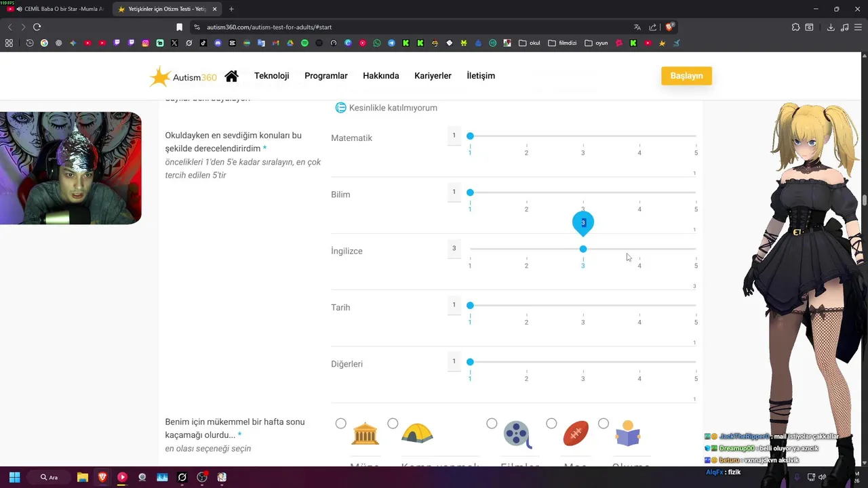Open the ChatGPT bookmark icon

(x=58, y=43)
